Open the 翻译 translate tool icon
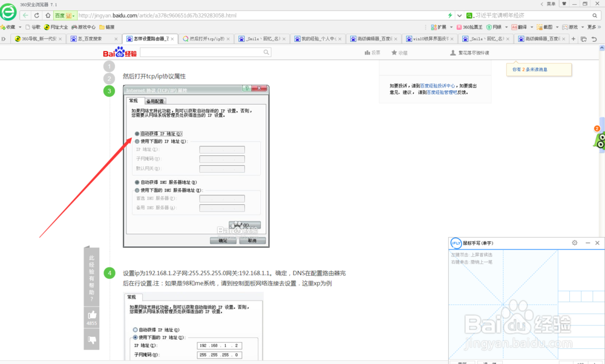Image resolution: width=605 pixels, height=364 pixels. [519, 27]
